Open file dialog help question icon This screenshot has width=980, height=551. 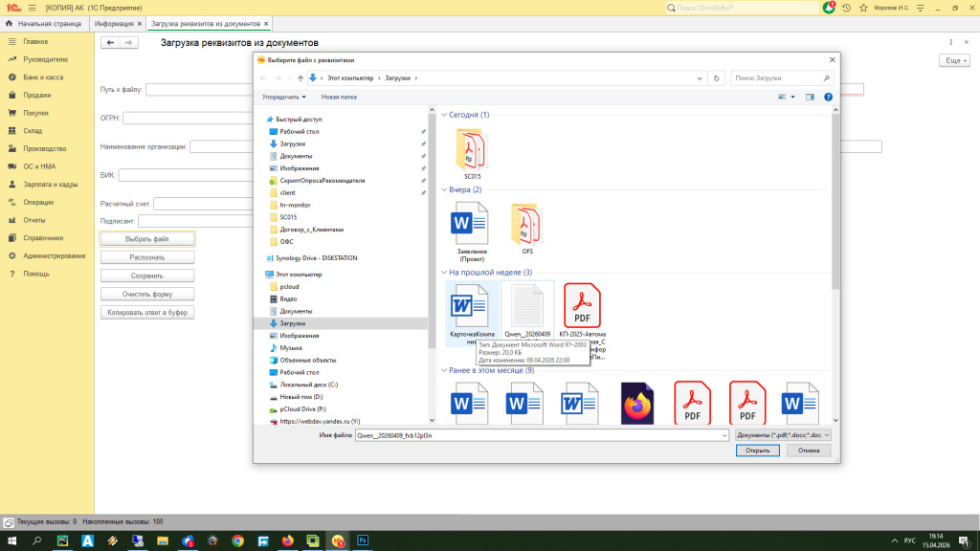point(828,97)
